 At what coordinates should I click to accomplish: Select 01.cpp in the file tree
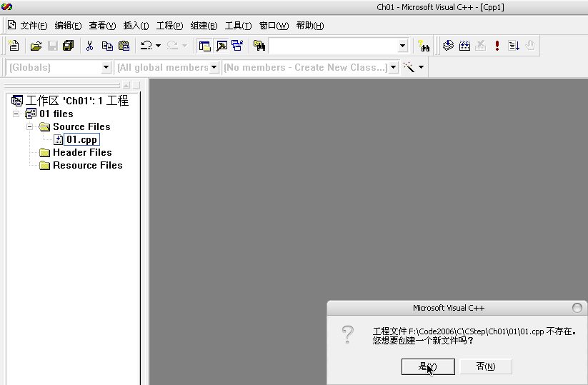pyautogui.click(x=81, y=139)
